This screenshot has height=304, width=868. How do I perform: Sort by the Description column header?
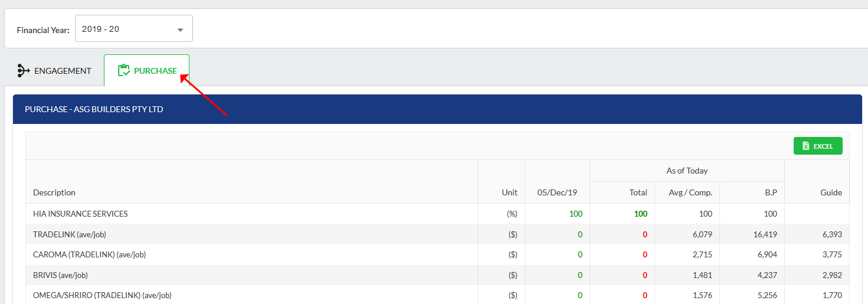pos(54,192)
